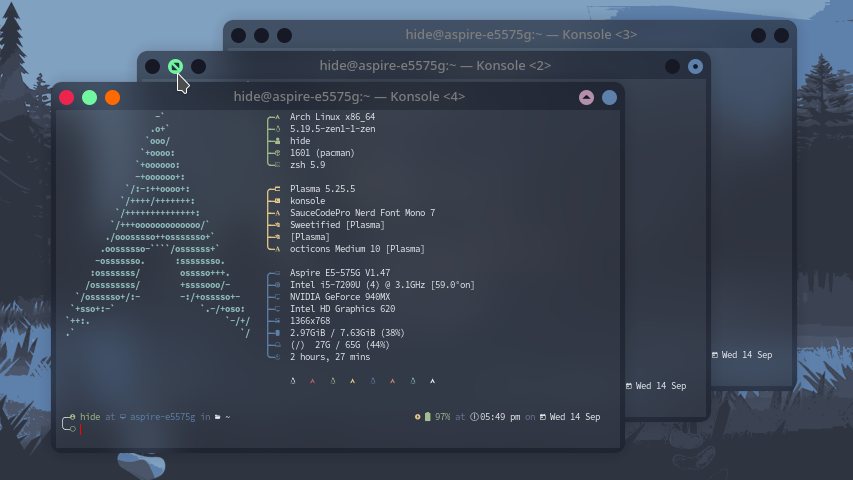
Task: Click 'Wed 14 Sep' in Konsole <2>
Action: click(x=660, y=386)
